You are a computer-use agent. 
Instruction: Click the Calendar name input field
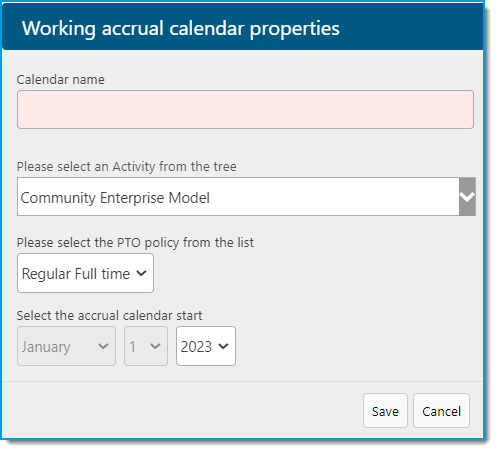[x=245, y=109]
